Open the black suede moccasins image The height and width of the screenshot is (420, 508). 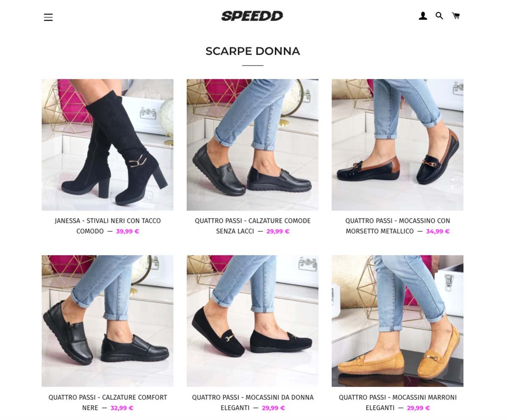click(252, 321)
